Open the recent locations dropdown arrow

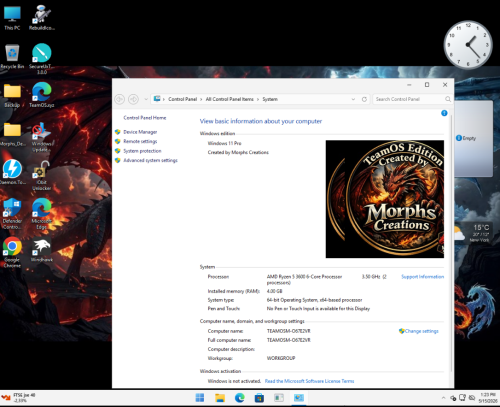[x=146, y=99]
